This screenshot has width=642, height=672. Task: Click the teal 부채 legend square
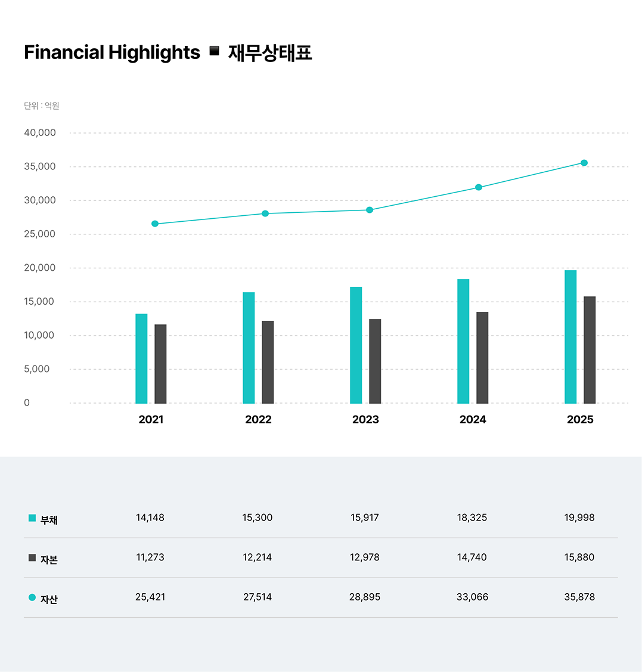[x=32, y=518]
